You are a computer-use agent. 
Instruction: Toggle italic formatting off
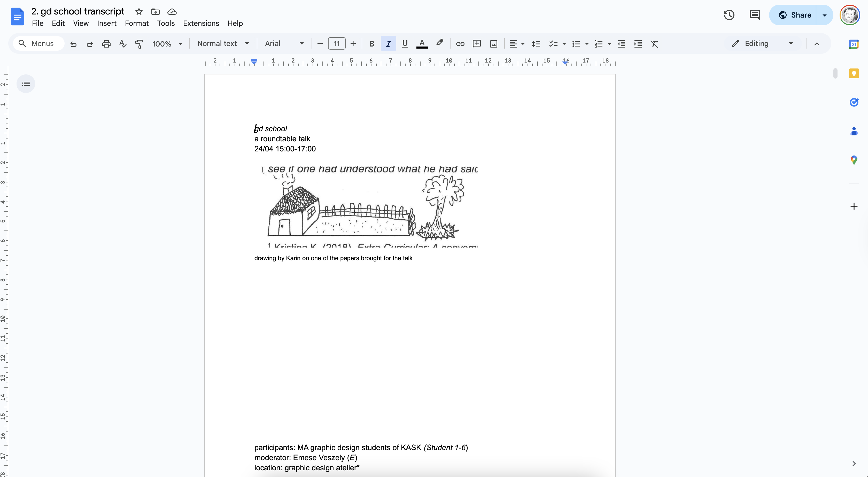(388, 44)
